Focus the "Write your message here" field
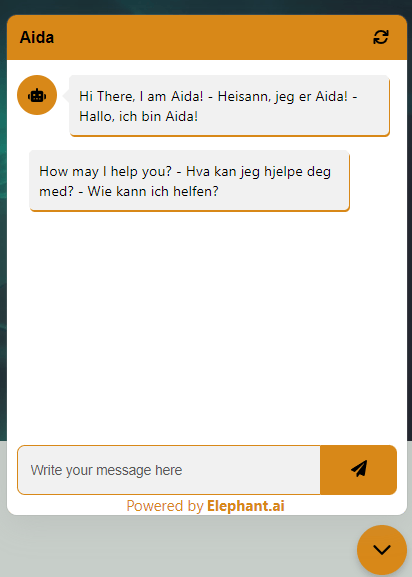 (x=169, y=470)
